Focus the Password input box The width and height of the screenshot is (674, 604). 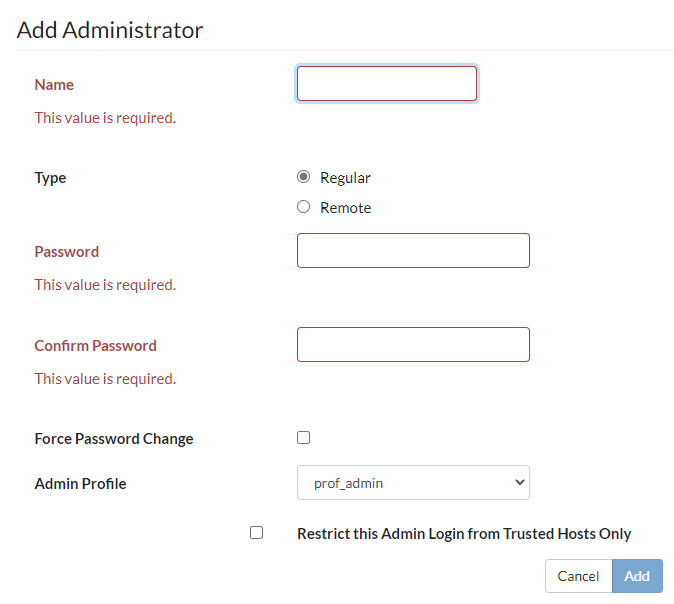[x=413, y=251]
